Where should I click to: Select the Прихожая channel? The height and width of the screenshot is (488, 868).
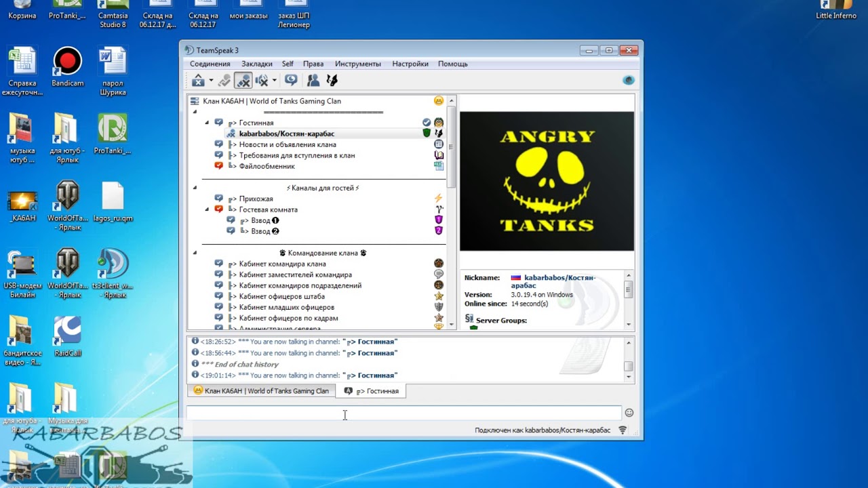(x=256, y=199)
